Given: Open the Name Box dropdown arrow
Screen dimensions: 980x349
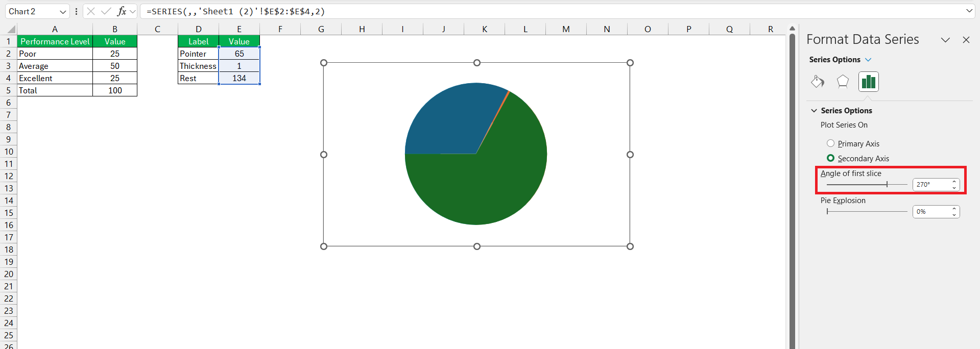Looking at the screenshot, I should pos(63,12).
